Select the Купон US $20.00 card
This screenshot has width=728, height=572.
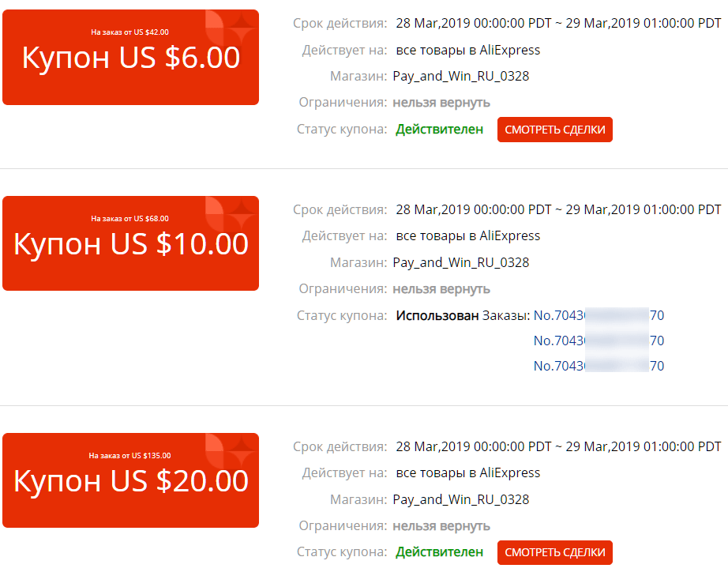click(x=130, y=481)
